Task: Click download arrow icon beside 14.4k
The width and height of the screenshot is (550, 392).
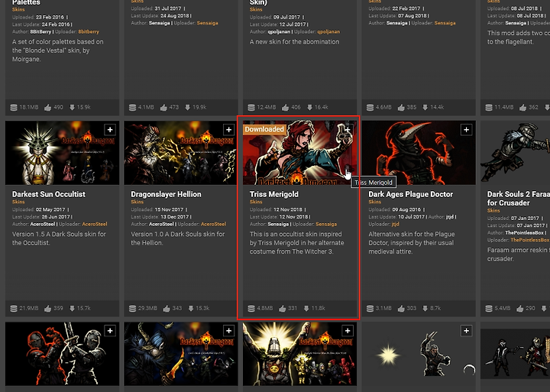Action: (x=425, y=108)
